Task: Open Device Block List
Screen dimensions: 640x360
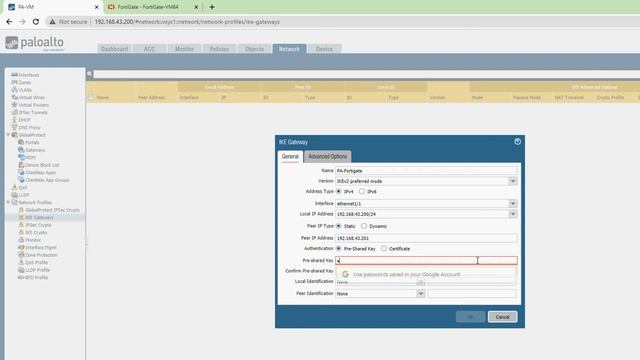Action: 42,165
